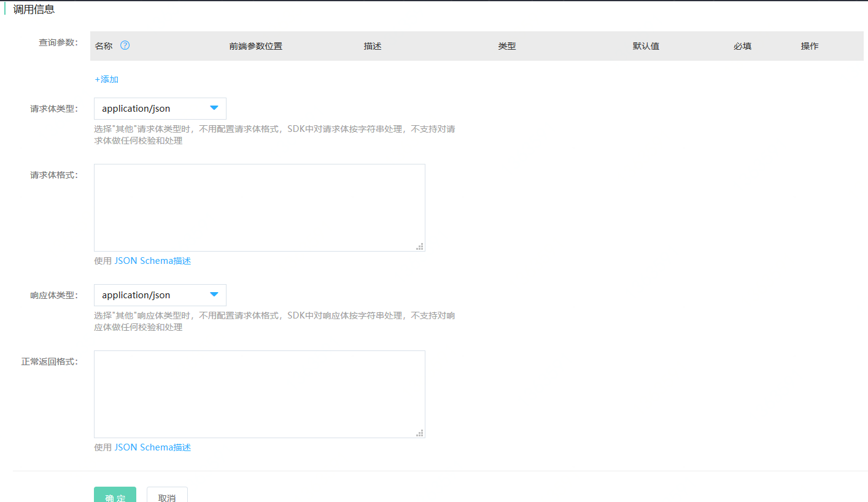The width and height of the screenshot is (868, 502).
Task: Click the 类型 column header
Action: (x=506, y=46)
